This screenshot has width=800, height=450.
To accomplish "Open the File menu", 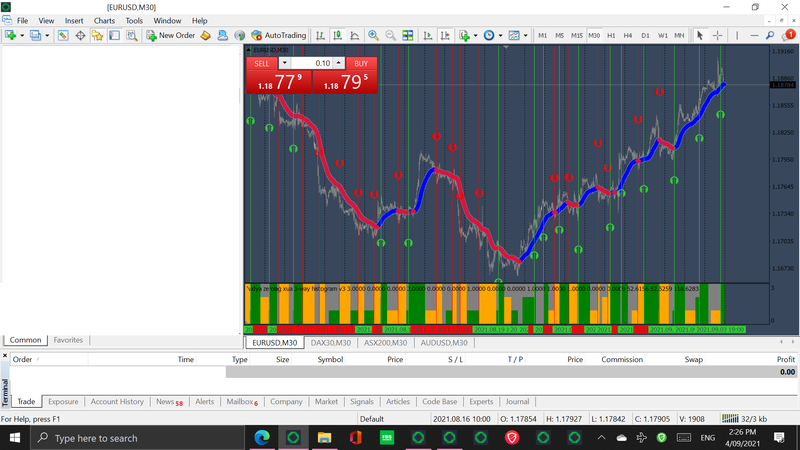I will 22,21.
